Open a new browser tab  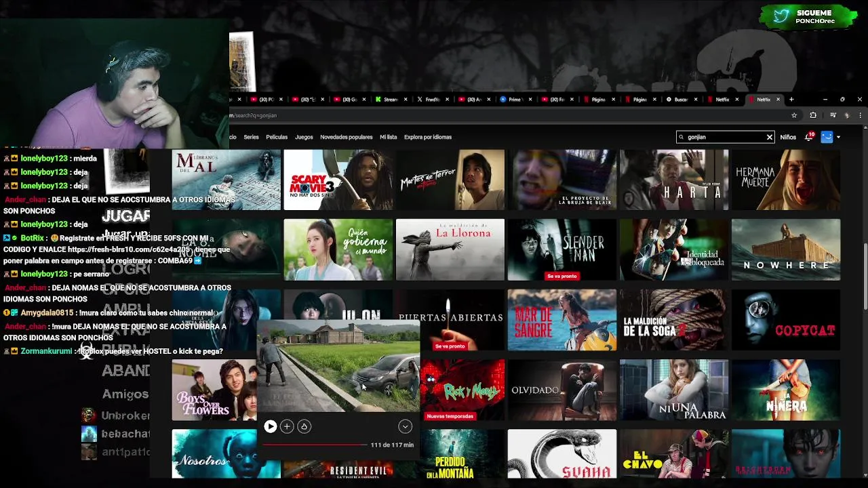[x=791, y=100]
